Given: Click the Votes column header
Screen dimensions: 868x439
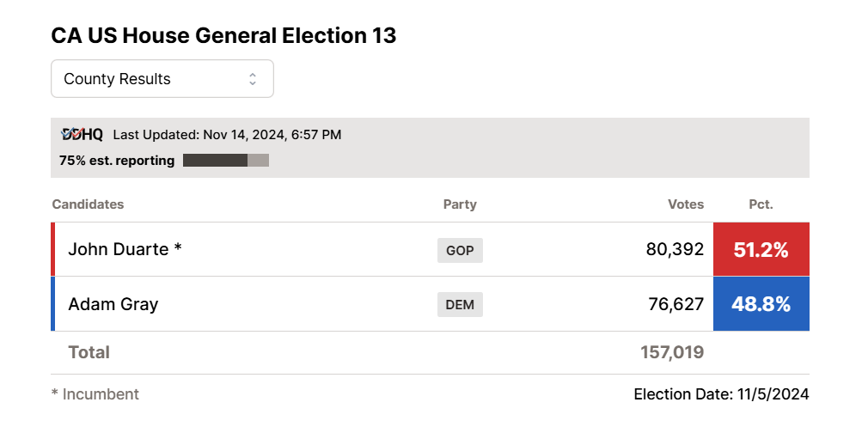Looking at the screenshot, I should tap(686, 204).
